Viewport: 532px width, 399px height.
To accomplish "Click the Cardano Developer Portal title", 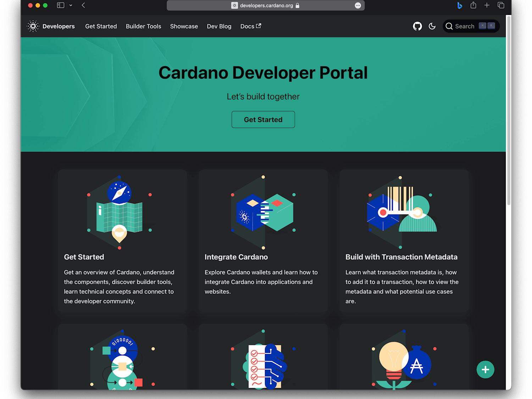I will pos(263,73).
